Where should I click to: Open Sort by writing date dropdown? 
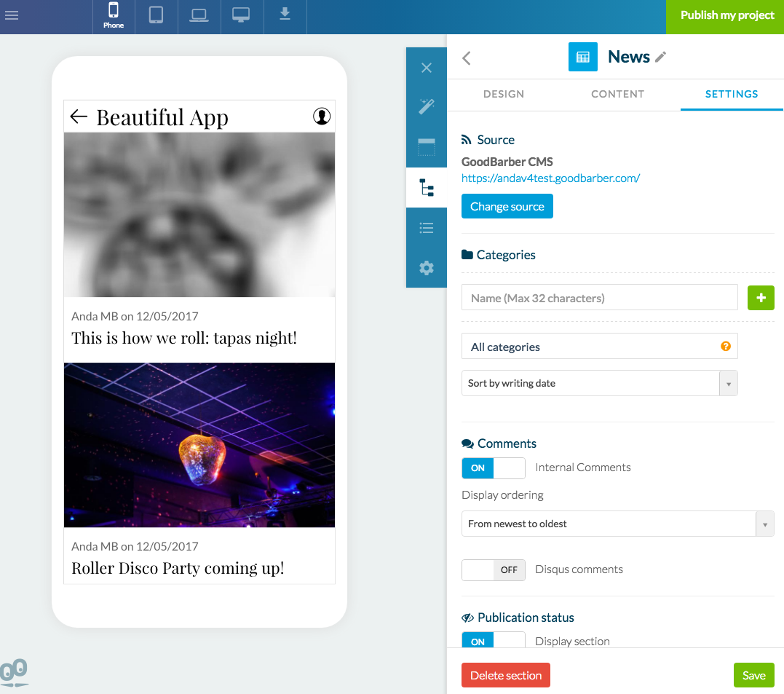599,384
